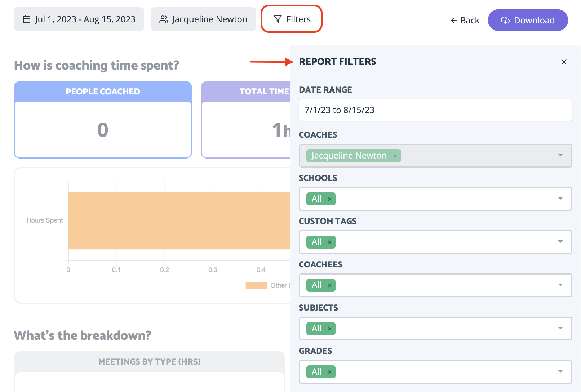Click the cloud download icon
Image resolution: width=581 pixels, height=392 pixels.
(x=505, y=20)
